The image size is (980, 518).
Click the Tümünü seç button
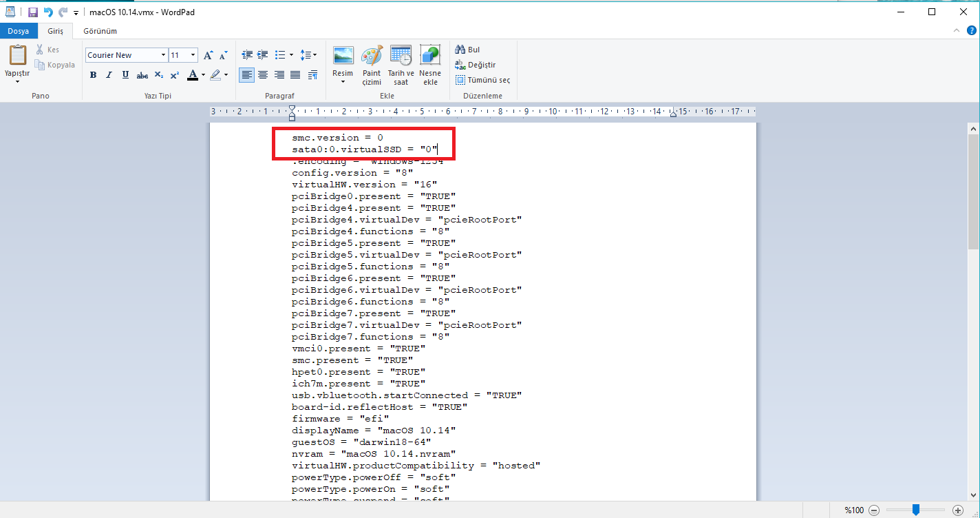(x=482, y=80)
